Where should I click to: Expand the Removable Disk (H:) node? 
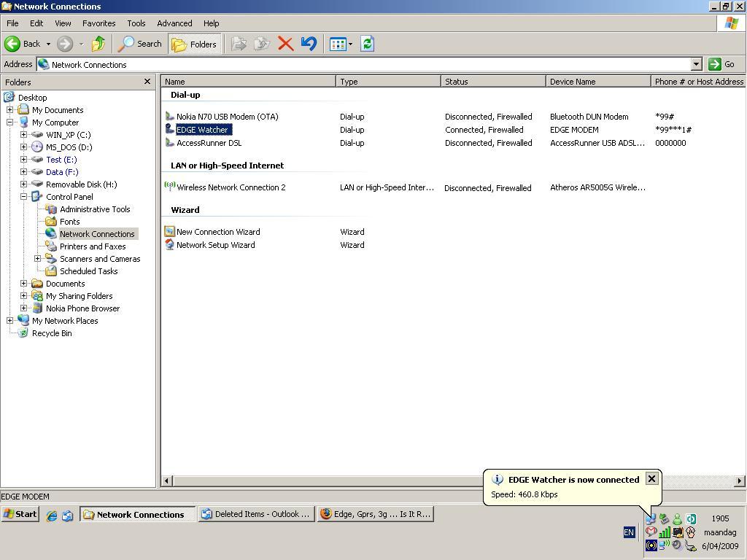23,184
